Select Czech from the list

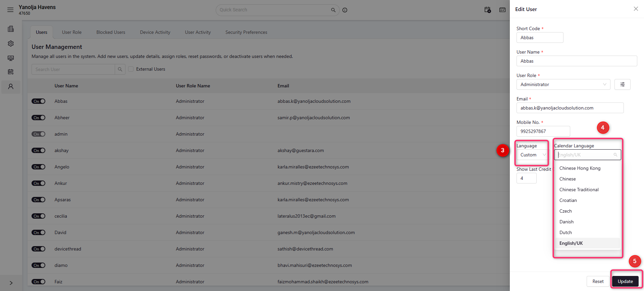click(587, 211)
